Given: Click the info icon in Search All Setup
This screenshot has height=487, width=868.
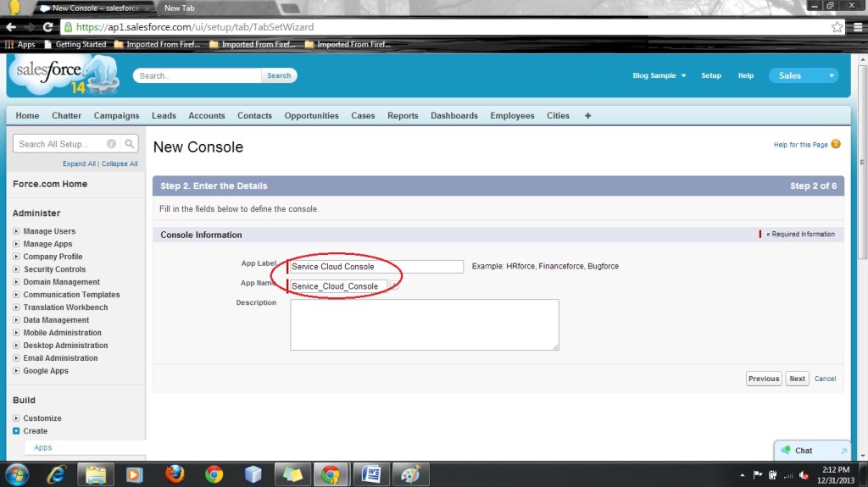Looking at the screenshot, I should (111, 144).
